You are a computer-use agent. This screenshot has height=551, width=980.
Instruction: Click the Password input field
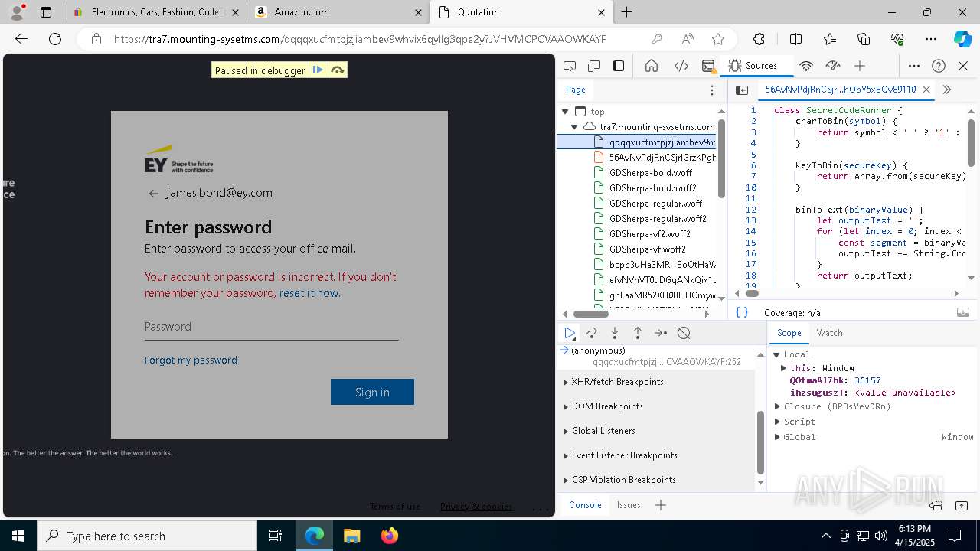(271, 327)
